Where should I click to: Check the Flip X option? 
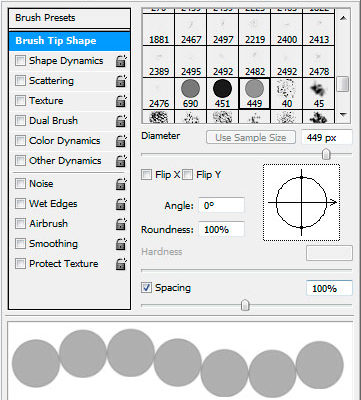(x=146, y=175)
